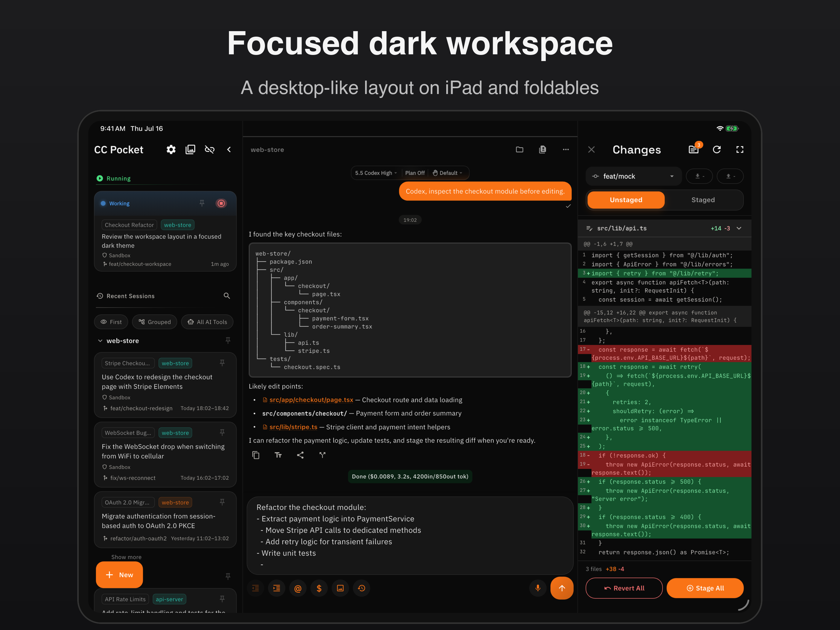Viewport: 840px width, 630px height.
Task: Start voice input with microphone
Action: click(x=538, y=588)
